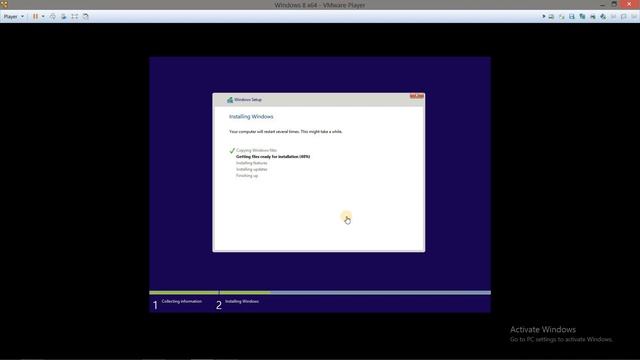The width and height of the screenshot is (640, 360).
Task: Click the Installing Windows heading
Action: pyautogui.click(x=251, y=117)
